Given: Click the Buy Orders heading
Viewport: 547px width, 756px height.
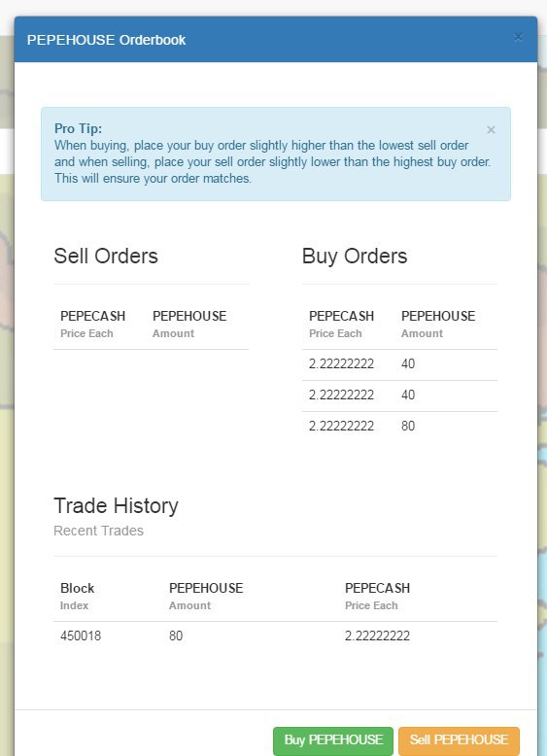Looking at the screenshot, I should [x=355, y=256].
